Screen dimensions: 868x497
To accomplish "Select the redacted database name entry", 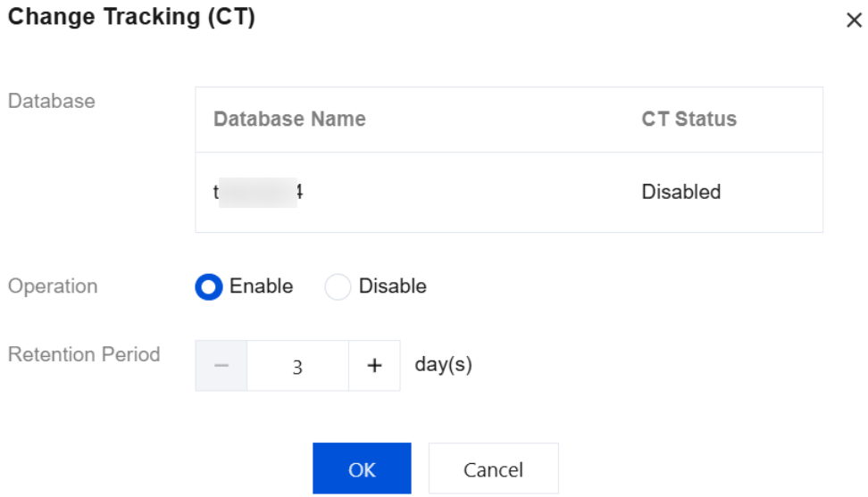I will tap(258, 192).
